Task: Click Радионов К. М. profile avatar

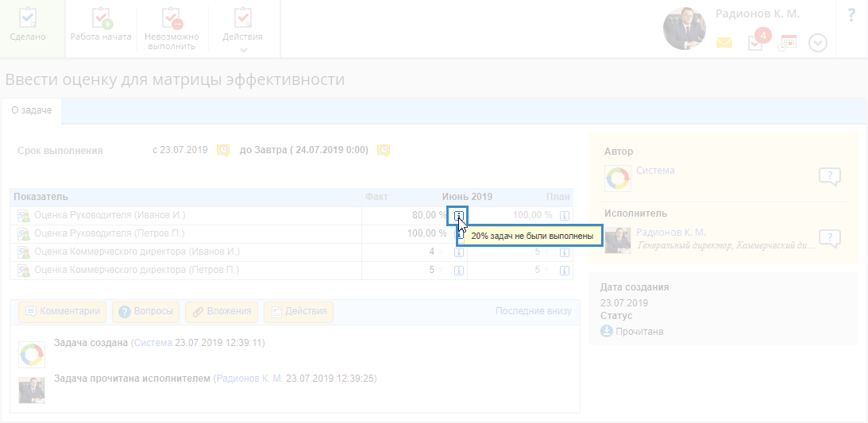Action: [685, 29]
